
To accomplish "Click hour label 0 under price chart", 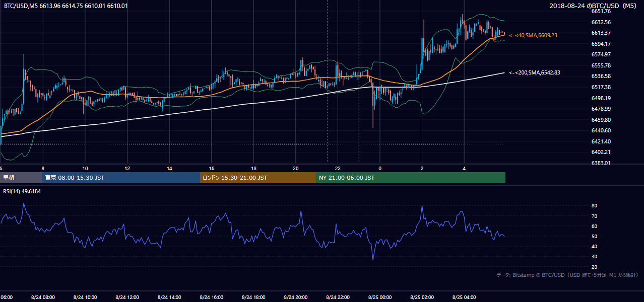I will (x=380, y=169).
